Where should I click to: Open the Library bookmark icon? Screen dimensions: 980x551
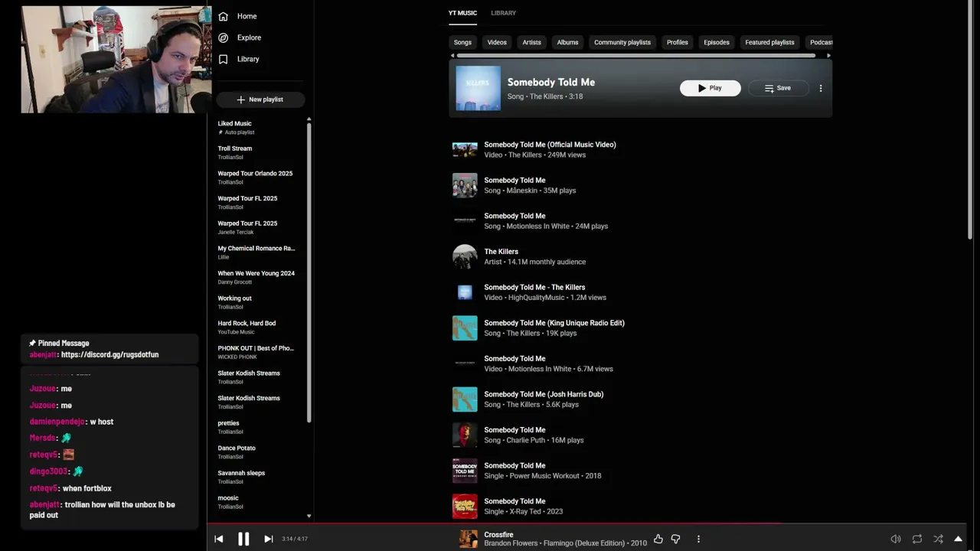tap(223, 59)
